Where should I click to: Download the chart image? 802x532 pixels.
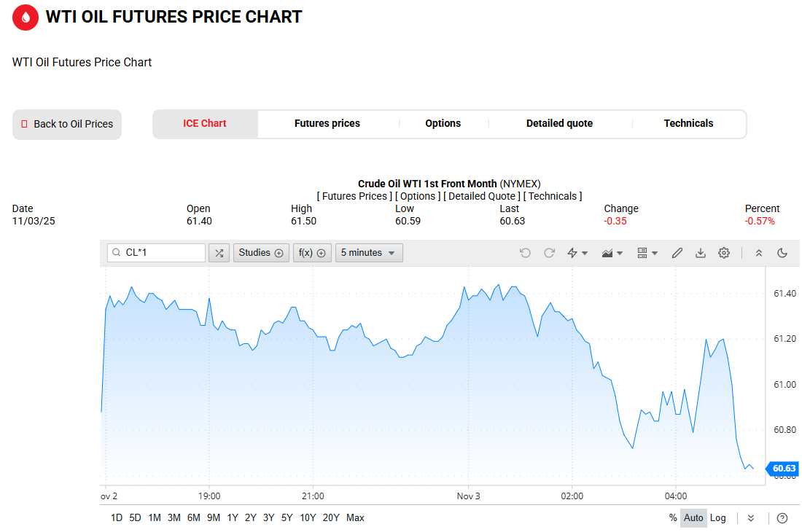[x=701, y=253]
